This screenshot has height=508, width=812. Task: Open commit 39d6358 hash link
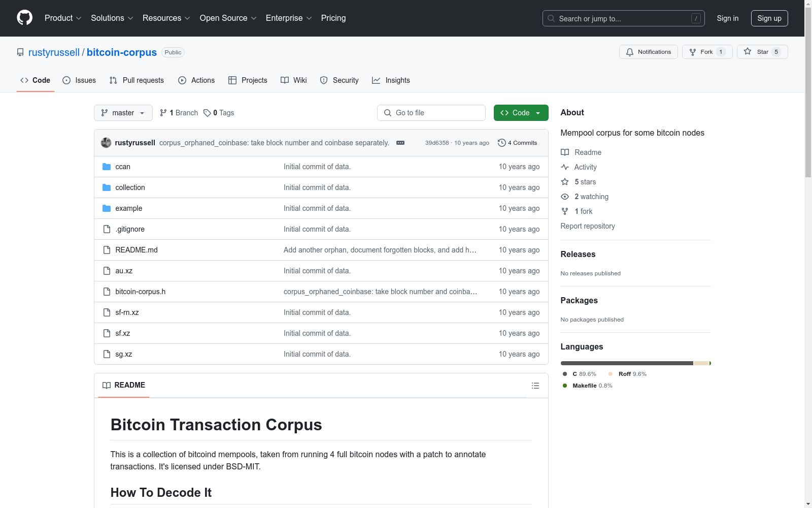[437, 143]
